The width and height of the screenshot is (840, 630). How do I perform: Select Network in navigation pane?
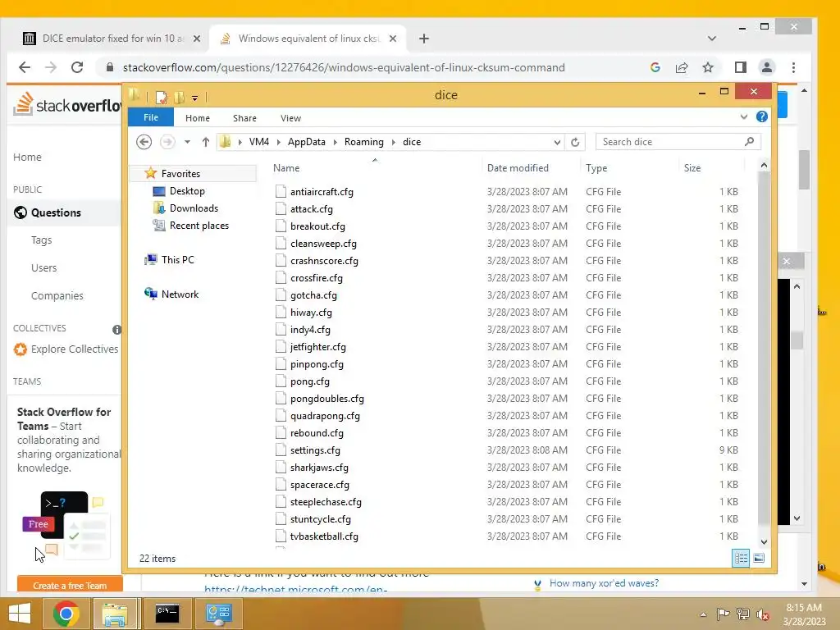[180, 294]
